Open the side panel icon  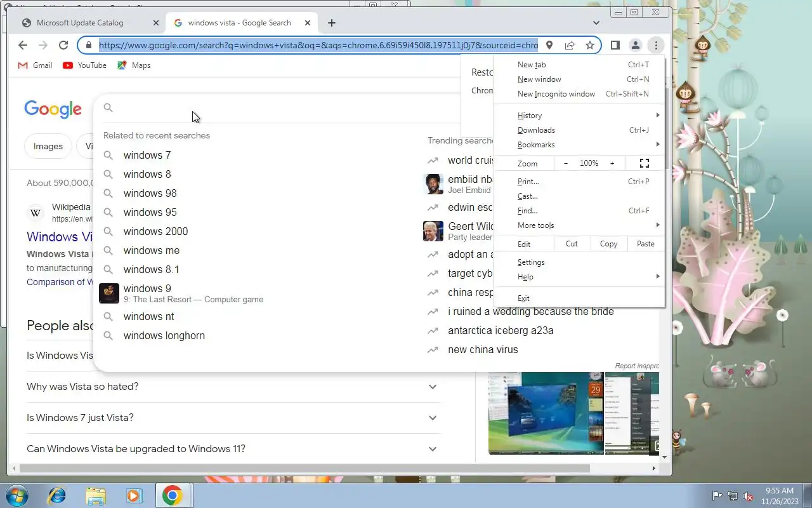pos(615,45)
